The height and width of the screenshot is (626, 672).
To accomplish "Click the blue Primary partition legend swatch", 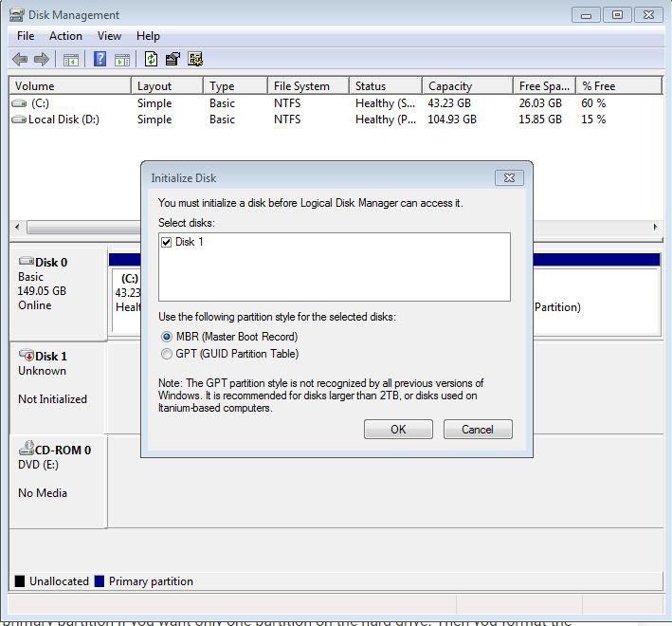I will (100, 581).
